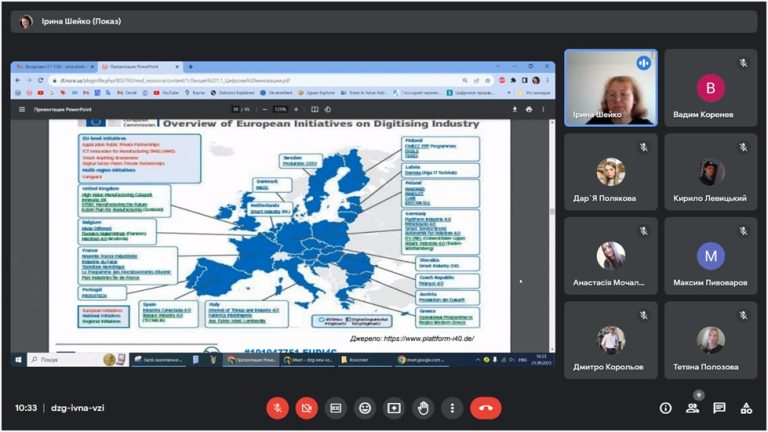Viewport: 768px width, 432px height.
Task: Click the meeting code dzg-ivna-vzi
Action: coord(77,408)
